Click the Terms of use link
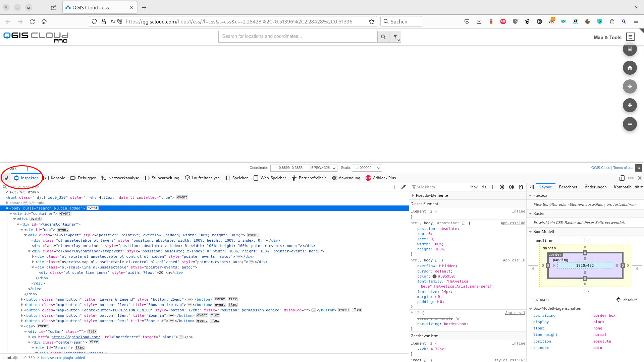 (x=623, y=168)
